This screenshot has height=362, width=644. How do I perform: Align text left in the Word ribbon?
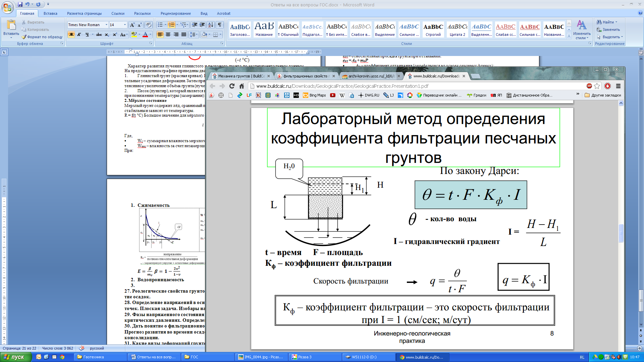click(160, 35)
